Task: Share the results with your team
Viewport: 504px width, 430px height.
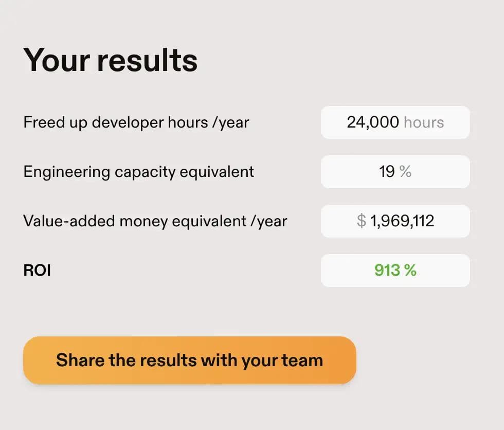Action: tap(189, 360)
